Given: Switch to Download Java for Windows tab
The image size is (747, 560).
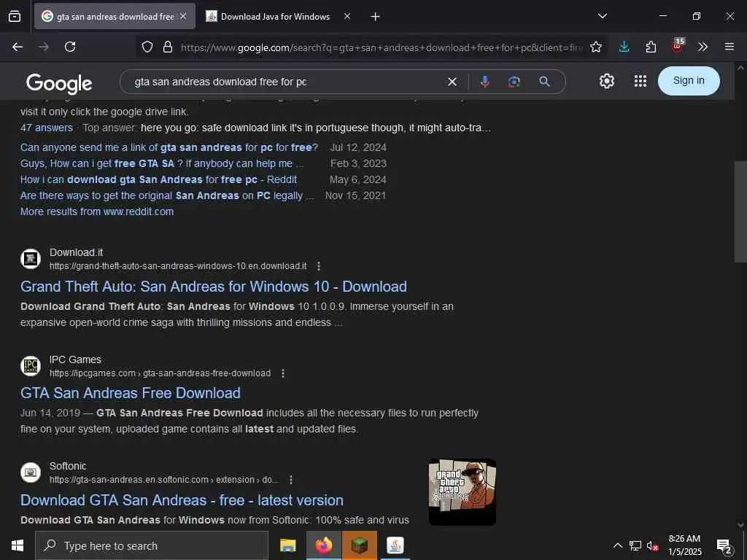Looking at the screenshot, I should [275, 17].
